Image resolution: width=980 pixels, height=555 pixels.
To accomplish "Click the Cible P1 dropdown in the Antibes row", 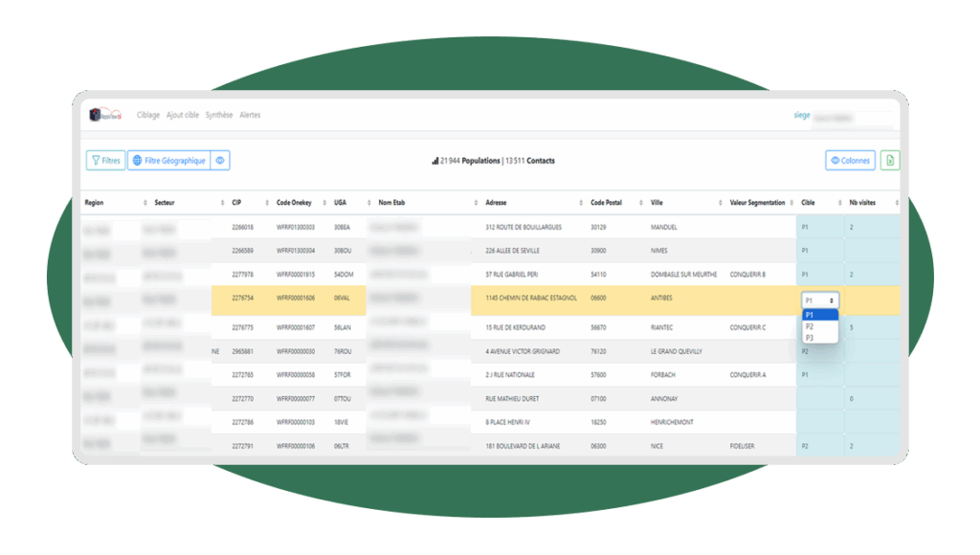I will tap(820, 300).
